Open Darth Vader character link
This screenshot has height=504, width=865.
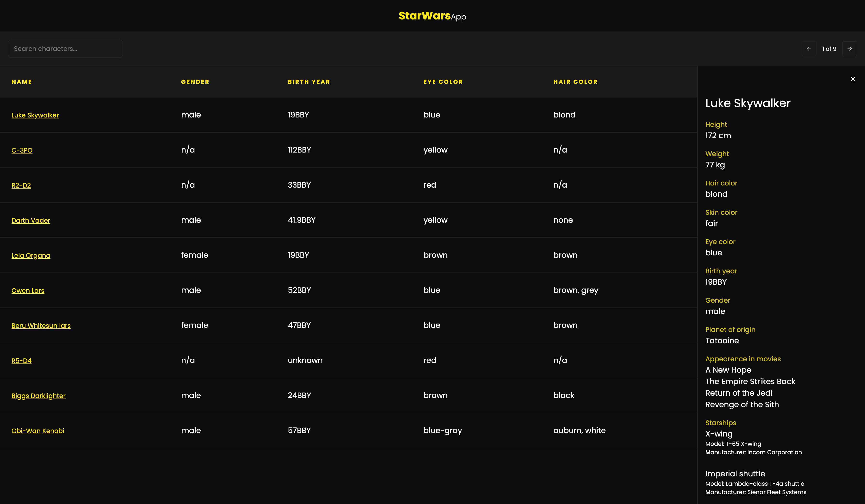(x=31, y=220)
